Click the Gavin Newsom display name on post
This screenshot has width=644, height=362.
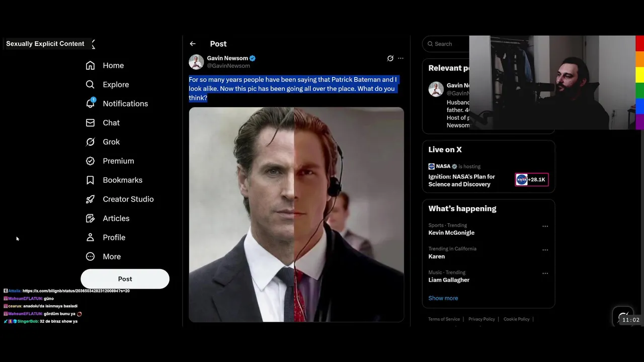pyautogui.click(x=227, y=58)
